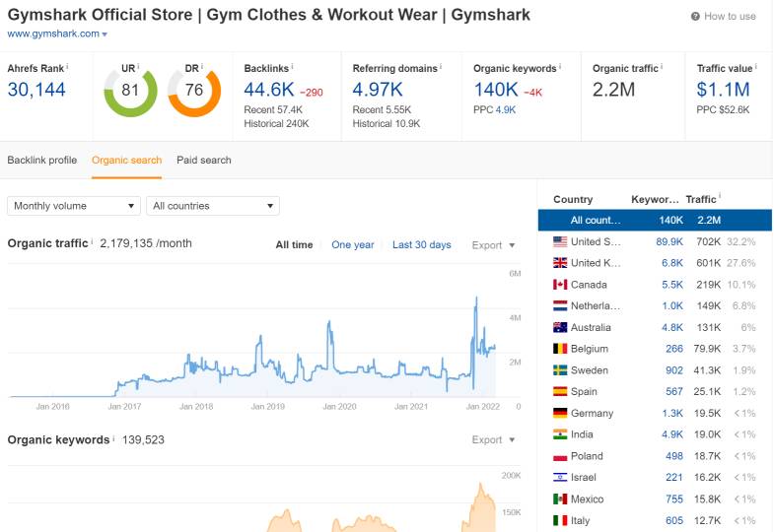Click the Sweden flag icon
This screenshot has height=532, width=775.
point(560,370)
